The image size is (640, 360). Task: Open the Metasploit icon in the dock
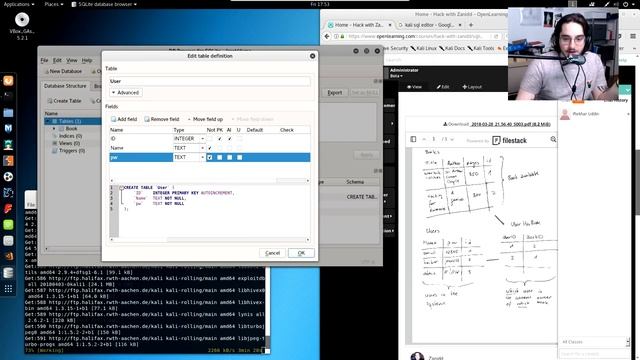point(8,128)
